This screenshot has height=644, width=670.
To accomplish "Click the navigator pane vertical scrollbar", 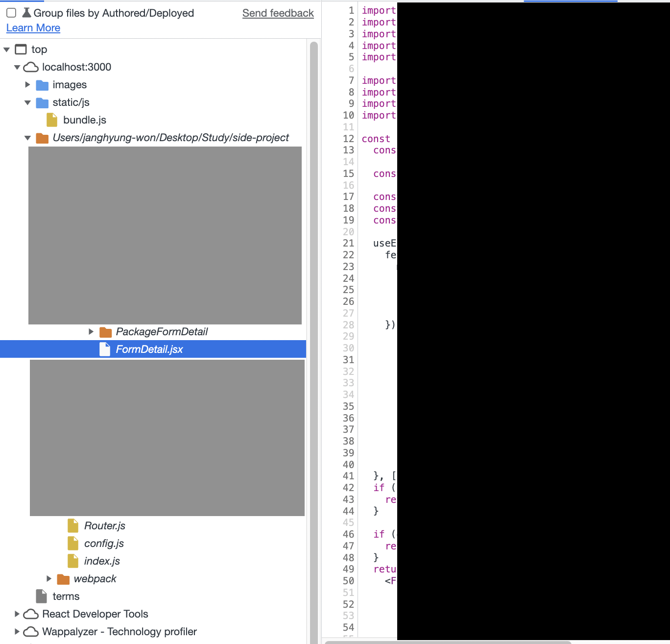I will pyautogui.click(x=314, y=343).
